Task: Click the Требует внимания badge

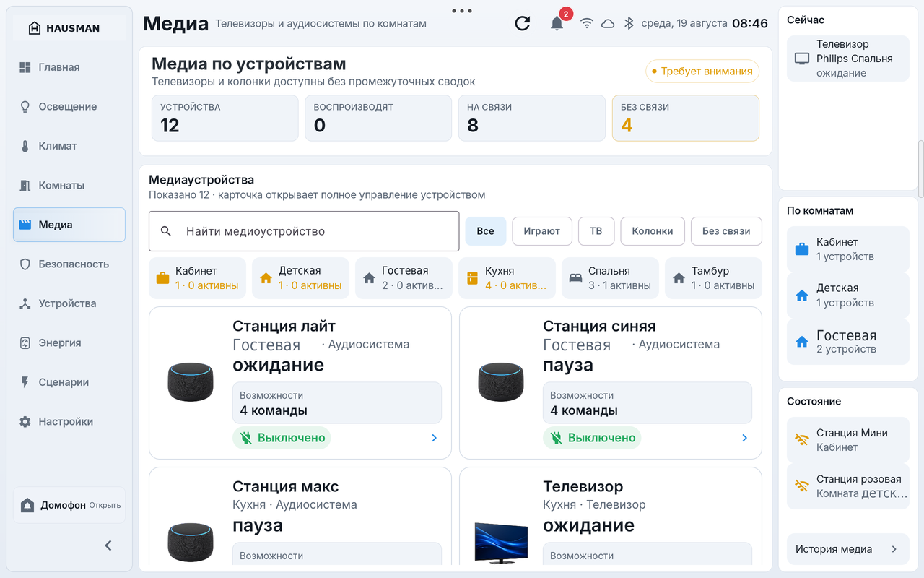Action: coord(702,72)
